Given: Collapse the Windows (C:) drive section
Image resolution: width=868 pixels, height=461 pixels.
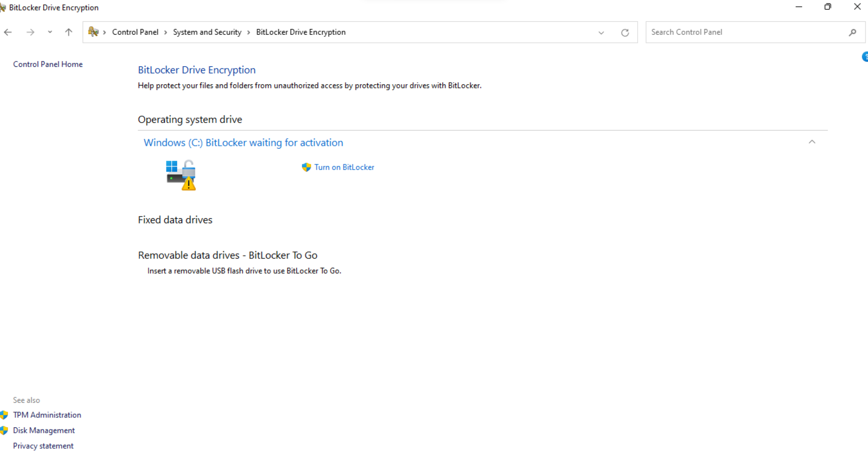Looking at the screenshot, I should pos(812,142).
